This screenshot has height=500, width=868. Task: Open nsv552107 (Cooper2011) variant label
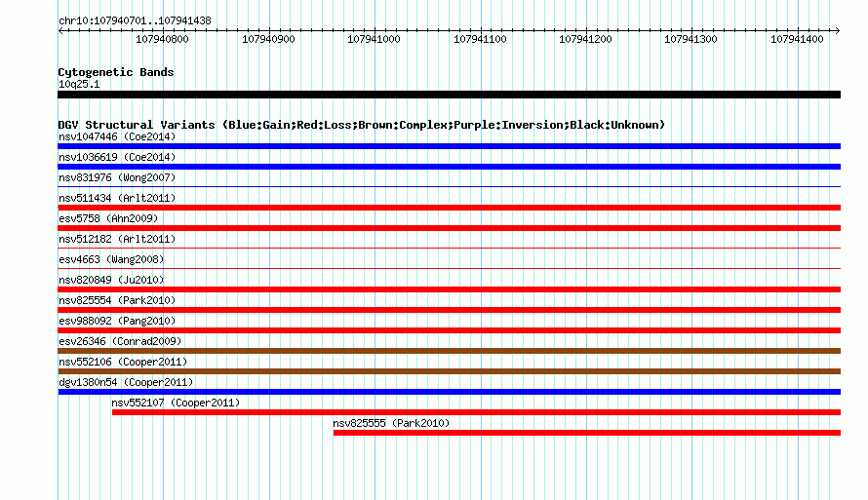pyautogui.click(x=176, y=403)
